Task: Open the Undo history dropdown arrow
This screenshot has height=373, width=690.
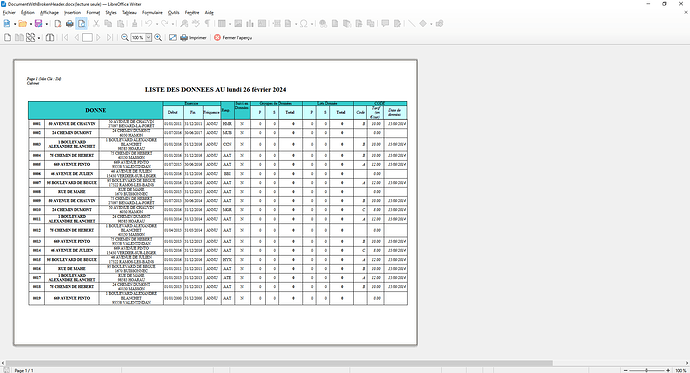Action: [x=157, y=24]
